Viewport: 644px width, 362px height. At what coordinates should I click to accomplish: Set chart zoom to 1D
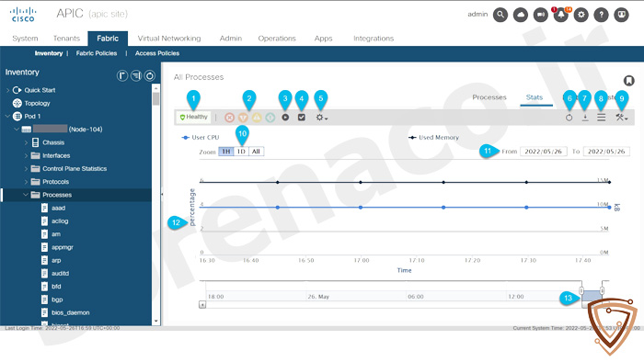pyautogui.click(x=241, y=152)
